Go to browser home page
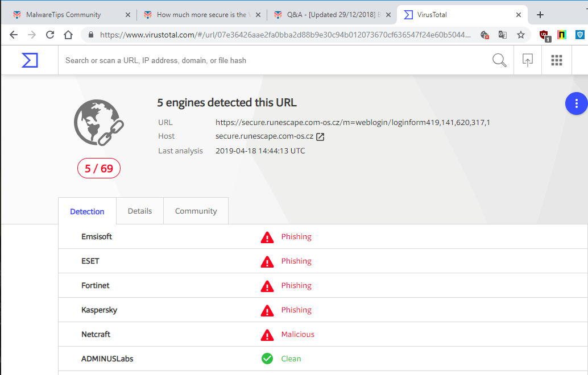Screen dimensions: 588x375 click(x=68, y=35)
